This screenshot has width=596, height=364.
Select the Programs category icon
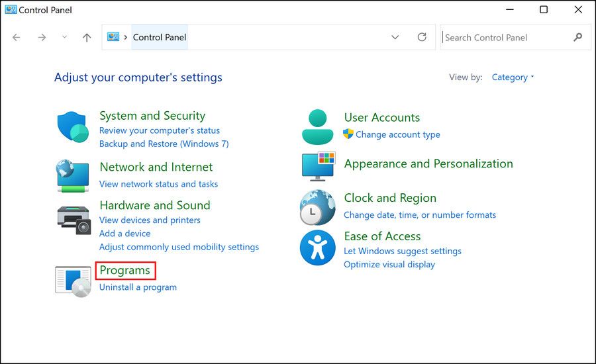pyautogui.click(x=73, y=280)
